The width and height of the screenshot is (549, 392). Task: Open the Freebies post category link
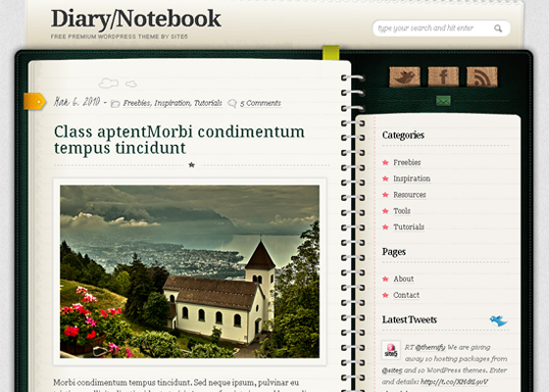click(137, 103)
